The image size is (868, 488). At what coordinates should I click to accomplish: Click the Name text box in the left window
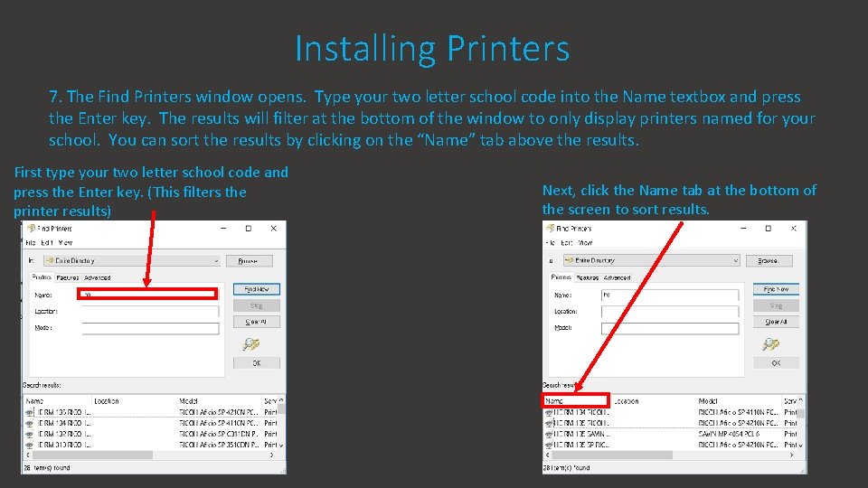pyautogui.click(x=147, y=295)
